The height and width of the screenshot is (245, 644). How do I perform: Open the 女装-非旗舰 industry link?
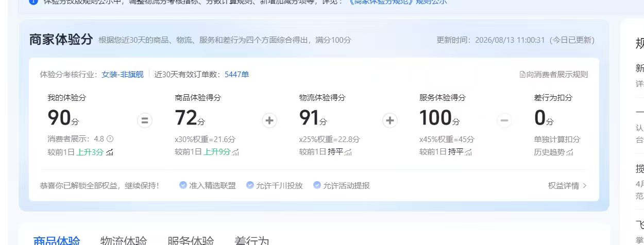123,75
